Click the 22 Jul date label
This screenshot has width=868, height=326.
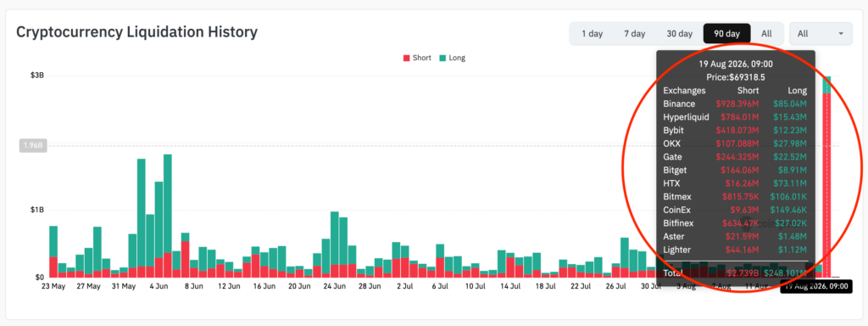point(580,287)
